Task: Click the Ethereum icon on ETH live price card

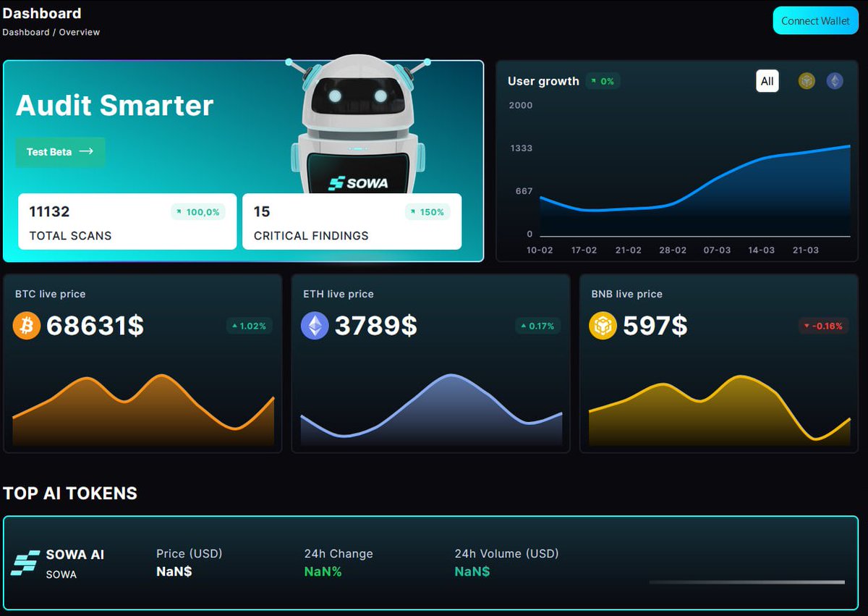Action: (x=314, y=326)
